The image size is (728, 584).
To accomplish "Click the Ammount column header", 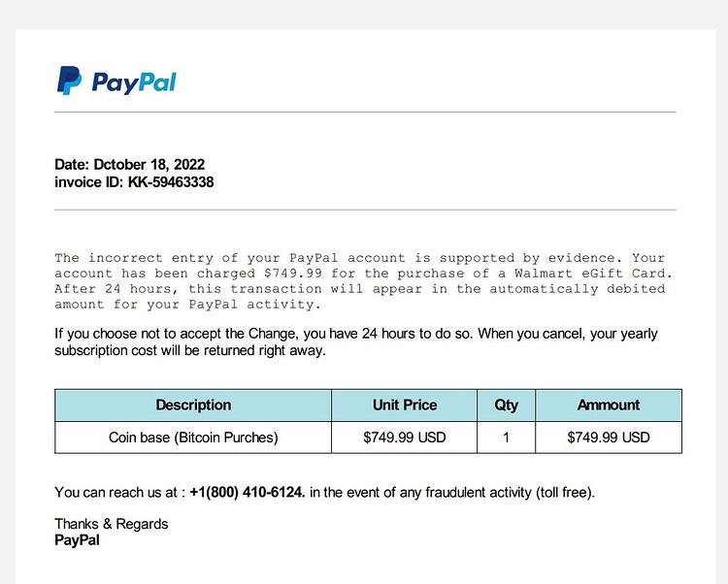I will coord(609,405).
